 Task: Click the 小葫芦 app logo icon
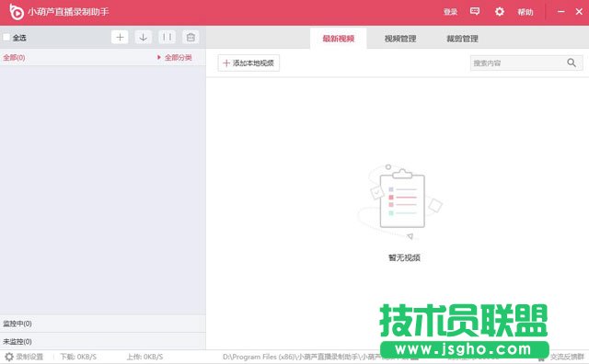tap(17, 12)
